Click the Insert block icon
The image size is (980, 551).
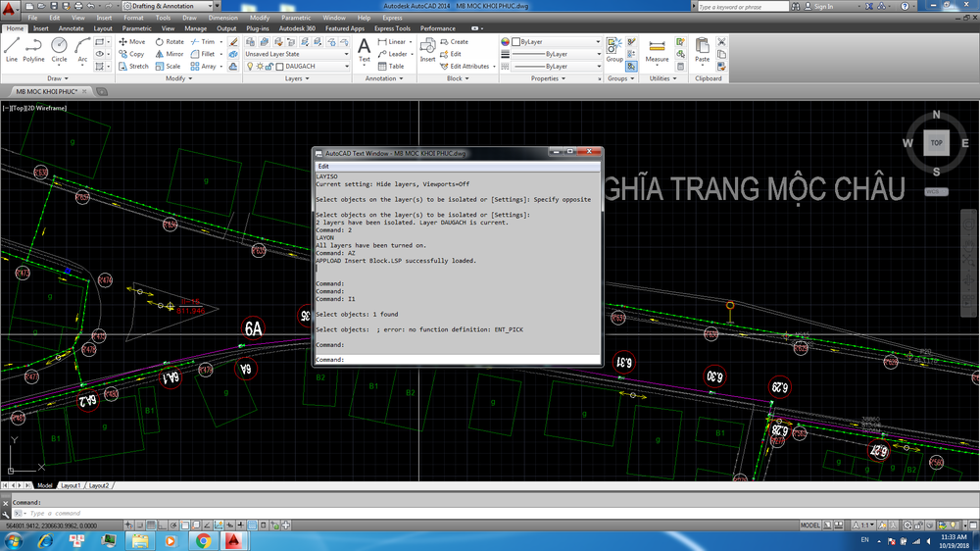[428, 49]
